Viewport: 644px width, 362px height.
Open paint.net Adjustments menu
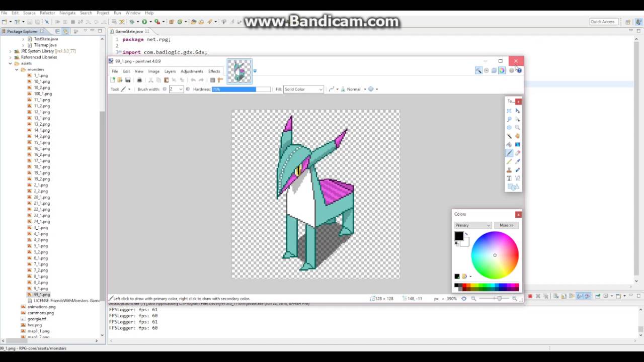tap(192, 71)
